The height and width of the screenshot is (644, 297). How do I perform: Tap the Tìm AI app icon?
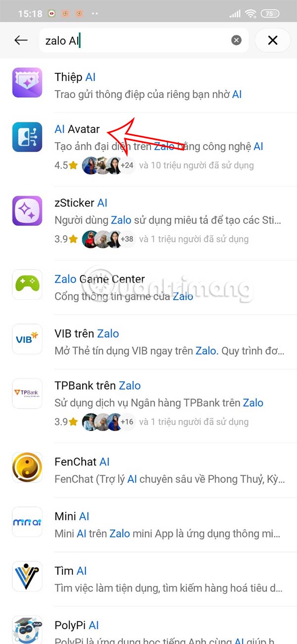(x=27, y=577)
